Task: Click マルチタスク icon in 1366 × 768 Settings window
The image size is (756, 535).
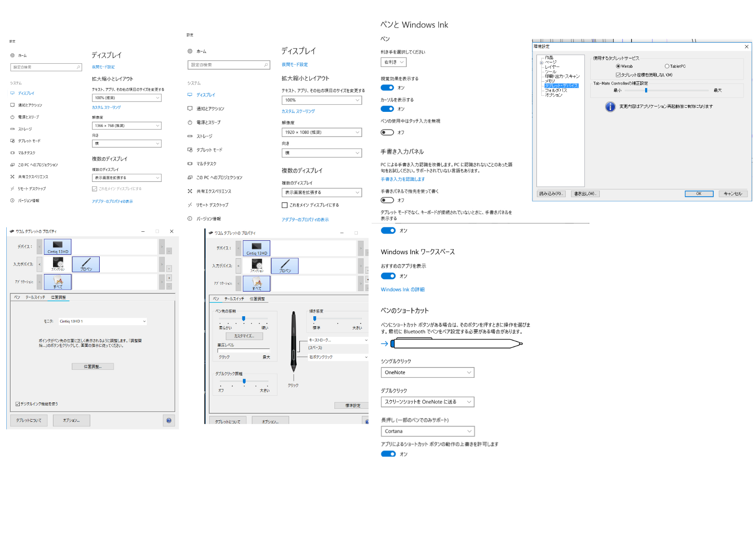Action: 13,153
